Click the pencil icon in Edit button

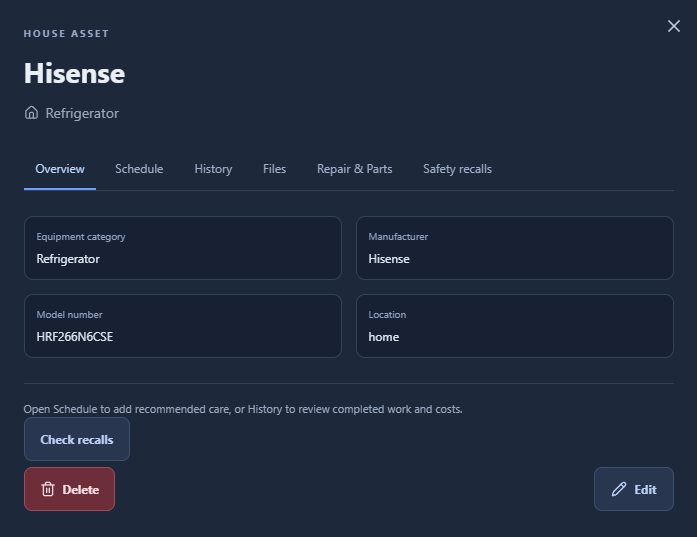(618, 489)
